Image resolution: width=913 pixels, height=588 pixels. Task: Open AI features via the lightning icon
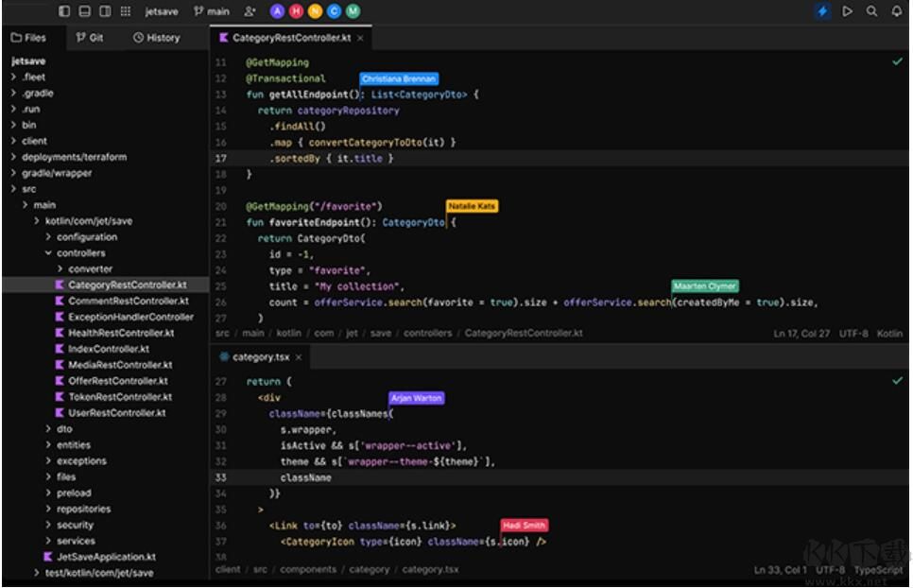coord(822,11)
